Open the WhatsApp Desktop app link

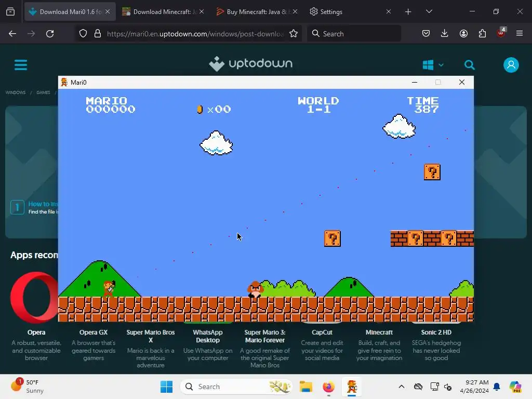(208, 336)
